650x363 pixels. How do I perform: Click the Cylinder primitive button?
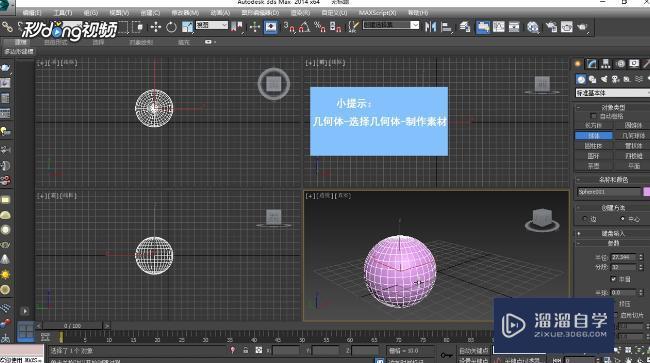click(x=594, y=146)
